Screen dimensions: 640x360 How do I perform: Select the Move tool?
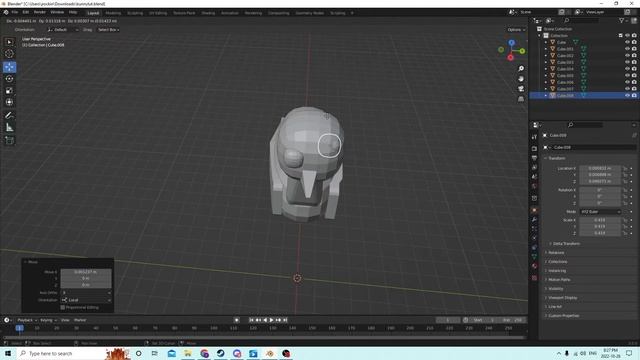(9, 67)
